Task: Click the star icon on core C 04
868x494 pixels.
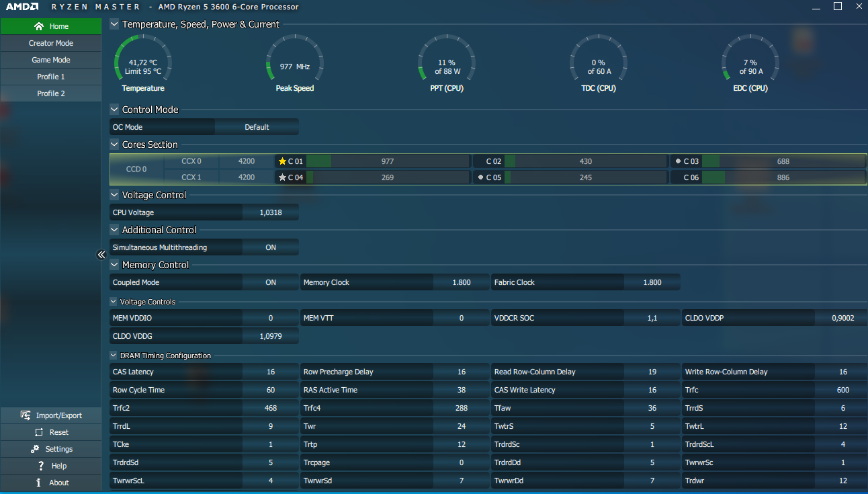Action: click(282, 177)
